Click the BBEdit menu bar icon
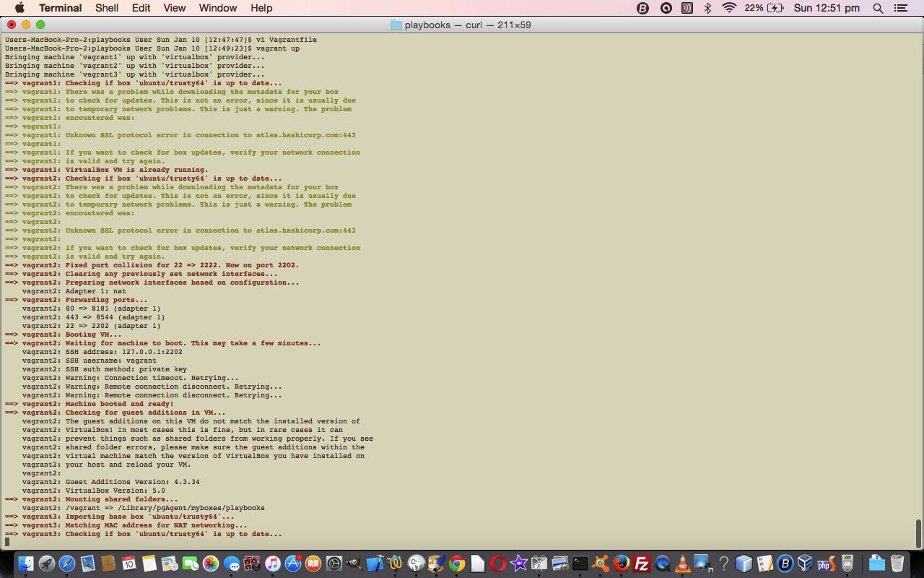 (x=643, y=8)
